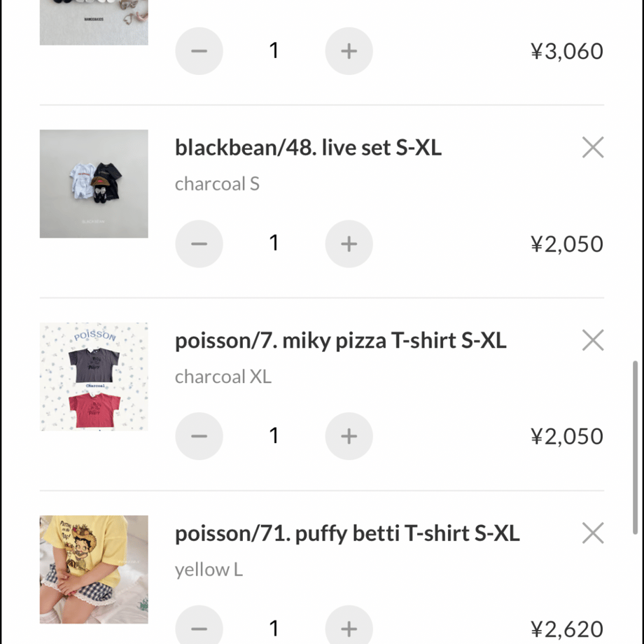Screen dimensions: 644x644
Task: Open the partially visible top product image
Action: tap(94, 22)
